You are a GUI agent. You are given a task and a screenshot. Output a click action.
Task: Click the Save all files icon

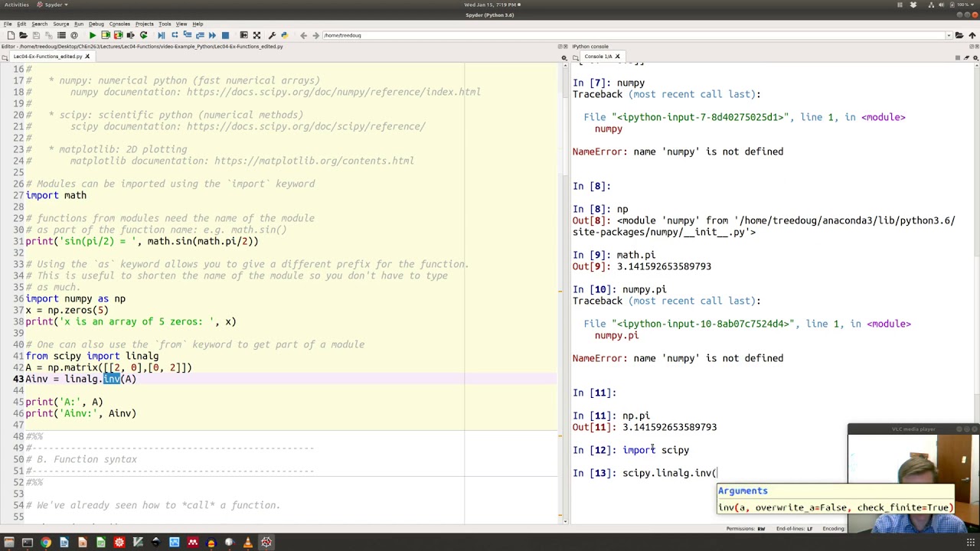click(49, 35)
